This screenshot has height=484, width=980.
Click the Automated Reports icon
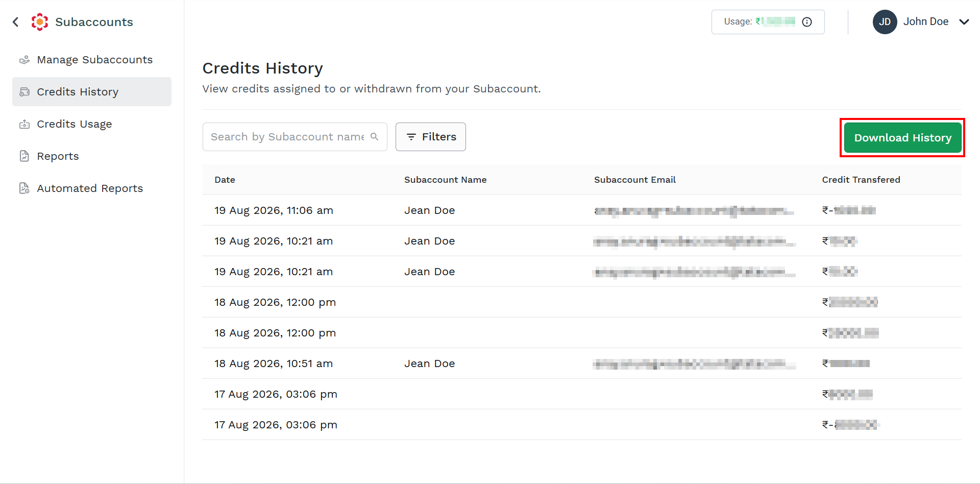tap(24, 188)
